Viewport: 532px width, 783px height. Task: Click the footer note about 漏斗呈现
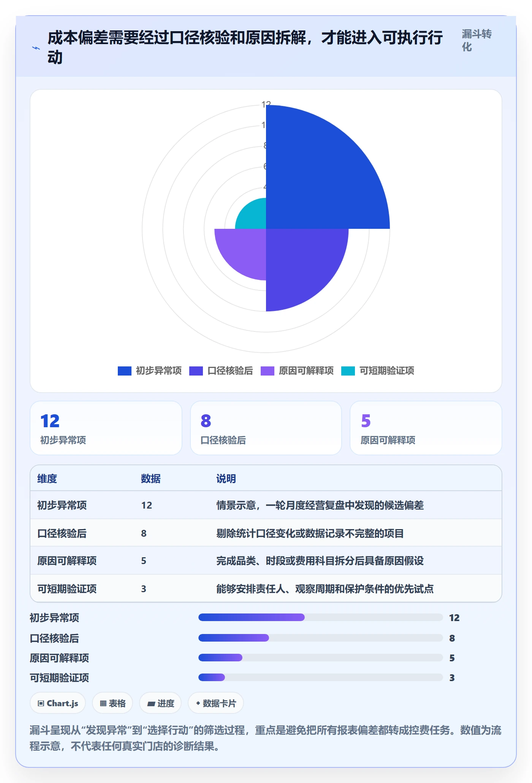(x=266, y=738)
